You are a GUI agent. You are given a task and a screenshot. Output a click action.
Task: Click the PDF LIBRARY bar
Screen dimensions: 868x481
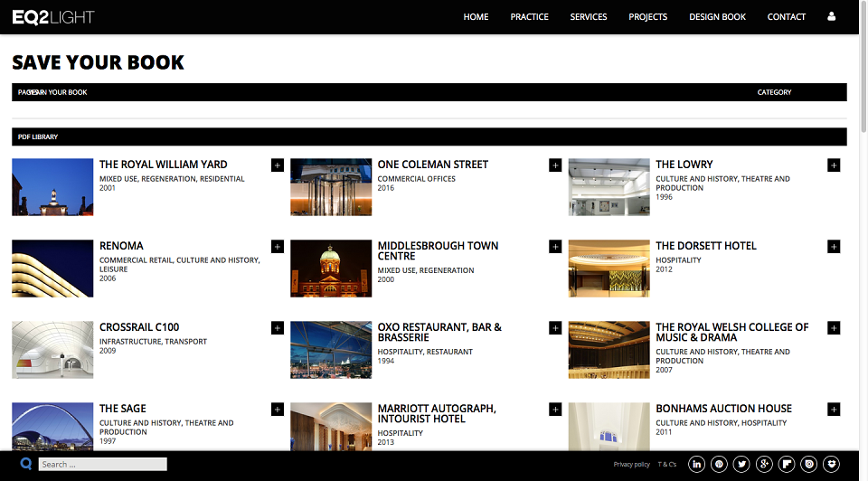(x=429, y=137)
